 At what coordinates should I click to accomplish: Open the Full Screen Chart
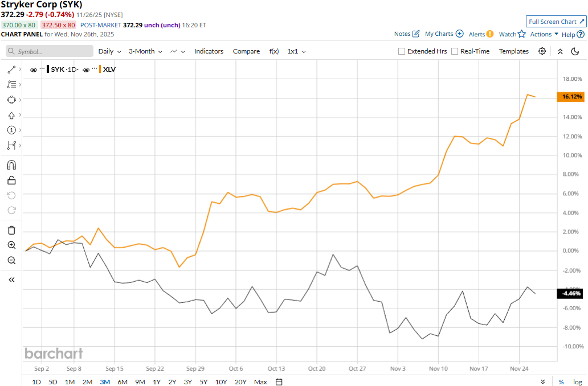pyautogui.click(x=556, y=22)
